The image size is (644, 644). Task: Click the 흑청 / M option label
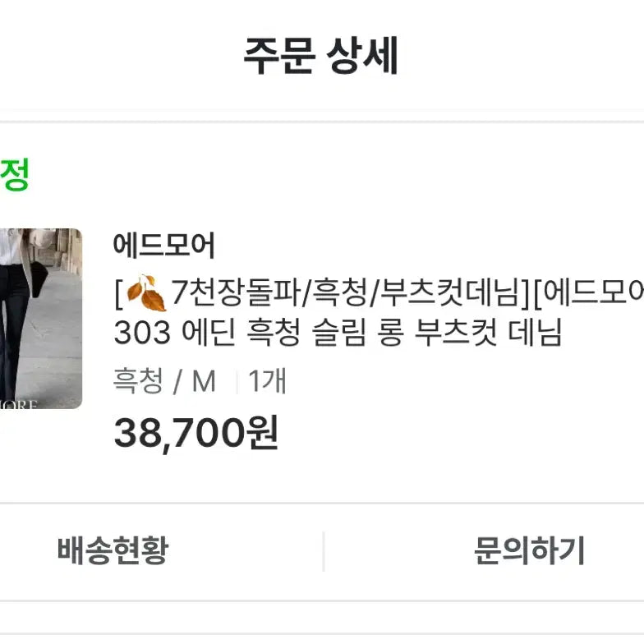(x=164, y=381)
